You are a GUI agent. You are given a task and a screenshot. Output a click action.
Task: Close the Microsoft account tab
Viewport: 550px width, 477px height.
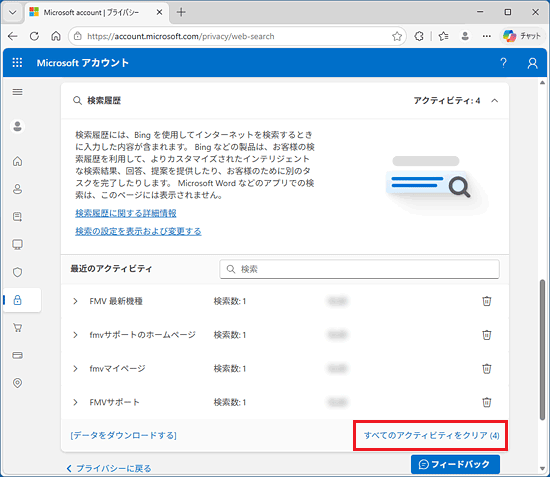pos(159,12)
